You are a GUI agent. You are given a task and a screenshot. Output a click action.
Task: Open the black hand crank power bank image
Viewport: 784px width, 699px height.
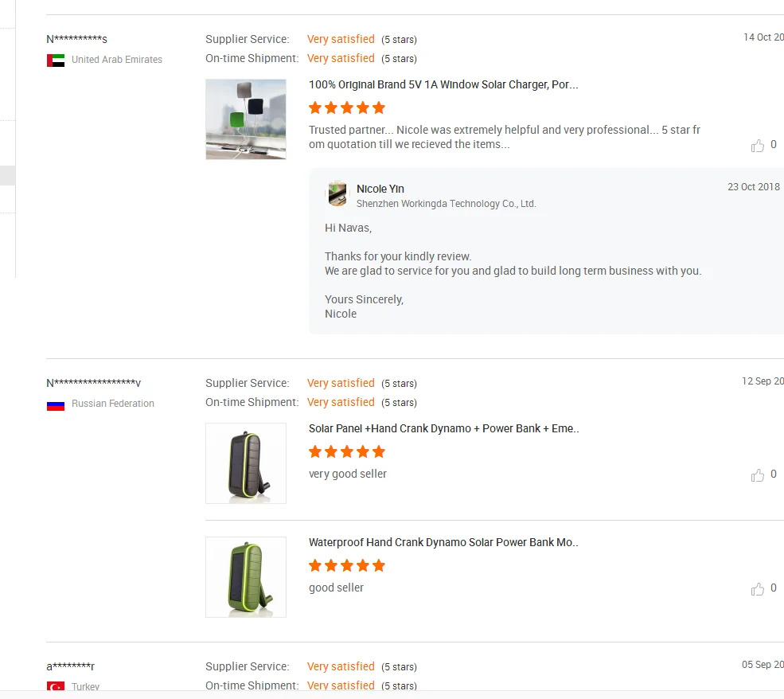coord(246,463)
